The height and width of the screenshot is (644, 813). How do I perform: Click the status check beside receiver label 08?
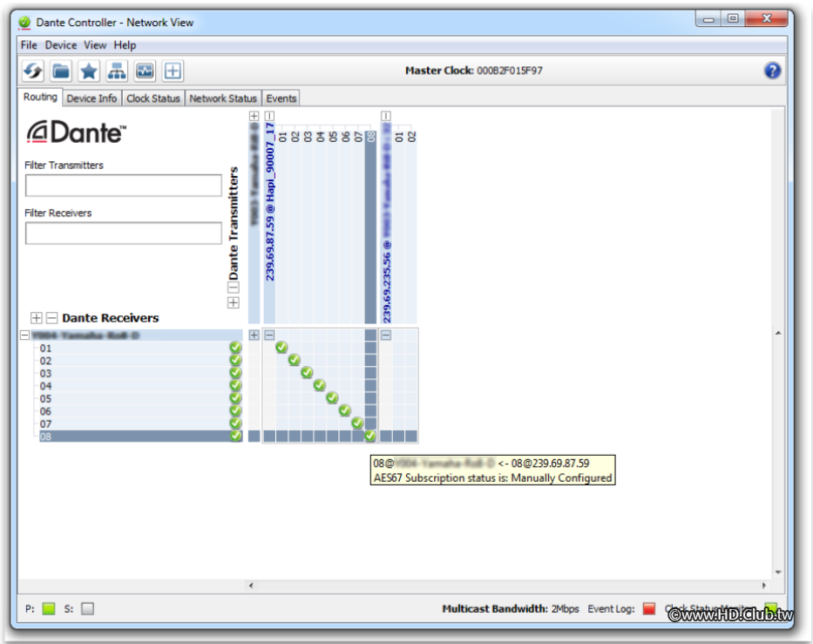point(236,436)
